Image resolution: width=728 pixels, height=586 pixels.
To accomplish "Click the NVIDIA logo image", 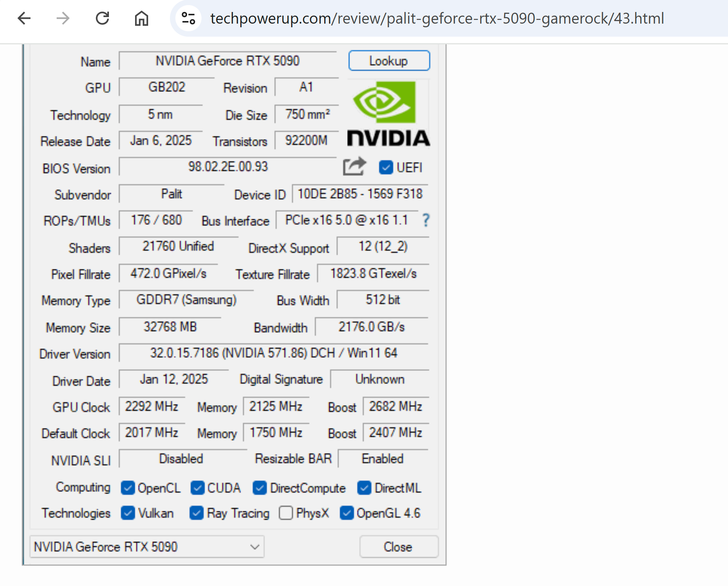I will click(389, 114).
